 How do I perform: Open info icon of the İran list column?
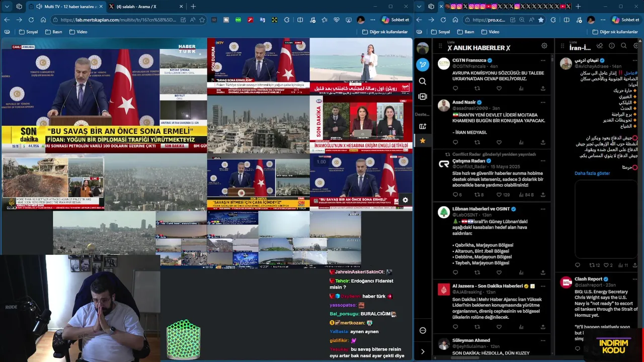coord(612,46)
